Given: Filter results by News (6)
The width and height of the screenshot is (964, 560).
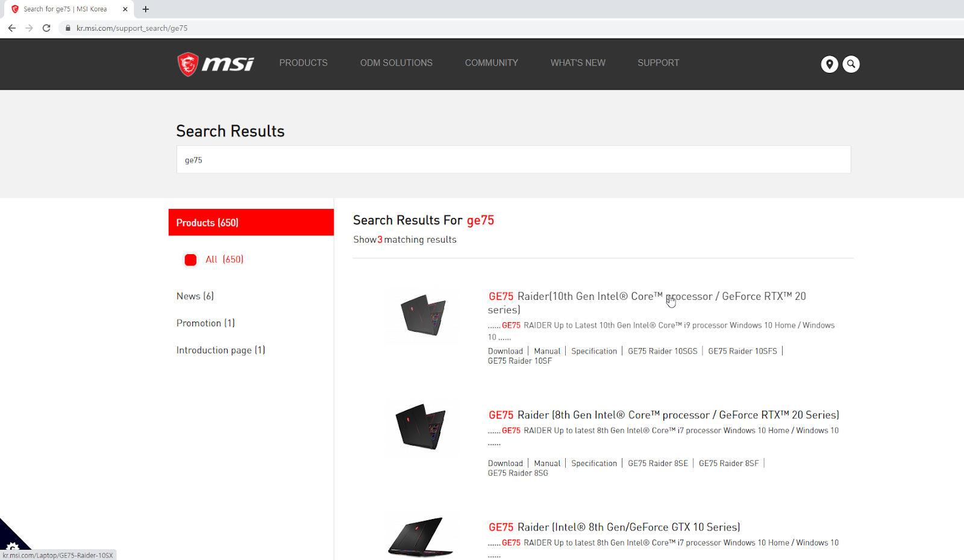Looking at the screenshot, I should coord(195,296).
